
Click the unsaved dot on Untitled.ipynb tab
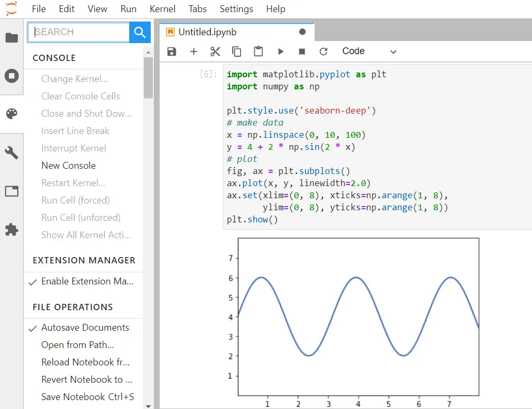[302, 32]
